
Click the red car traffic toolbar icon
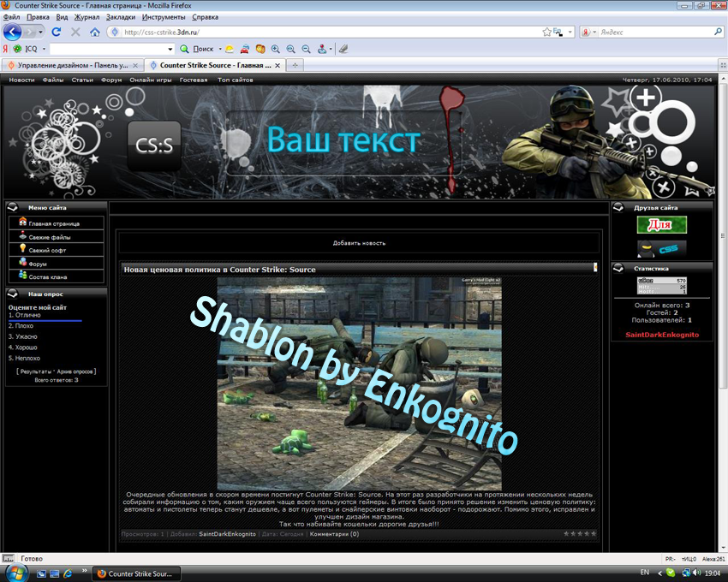(245, 49)
